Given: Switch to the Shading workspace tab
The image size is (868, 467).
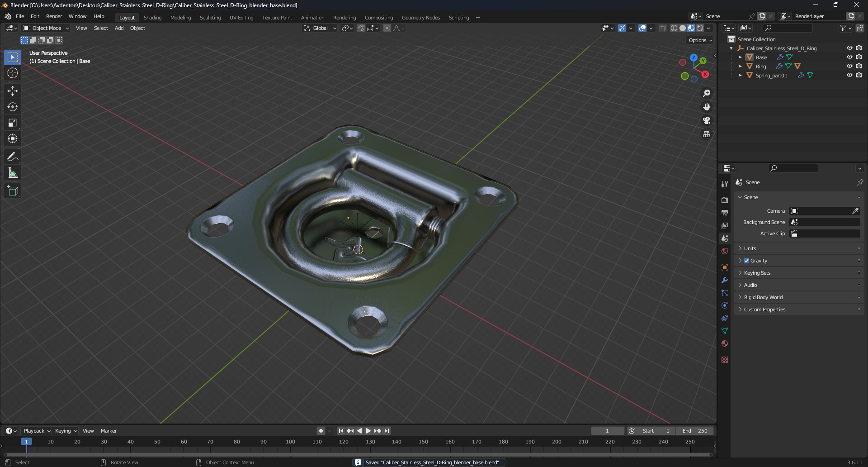Looking at the screenshot, I should [x=152, y=18].
